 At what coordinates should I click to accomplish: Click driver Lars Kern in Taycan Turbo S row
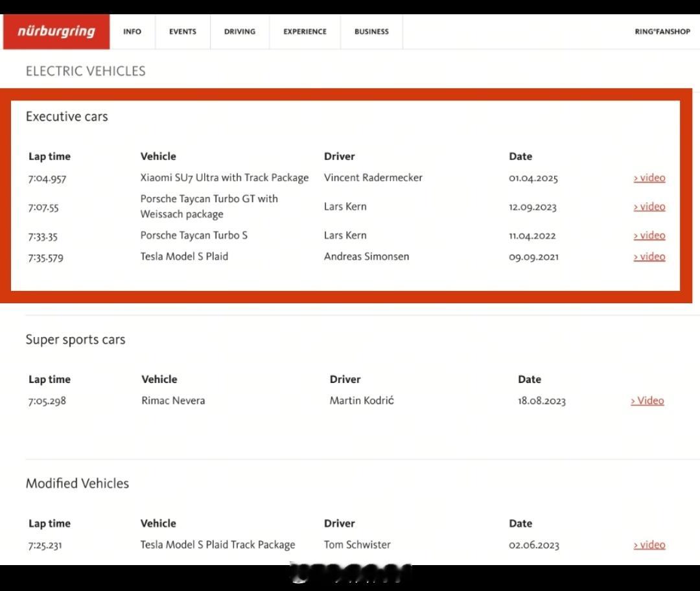coord(345,235)
